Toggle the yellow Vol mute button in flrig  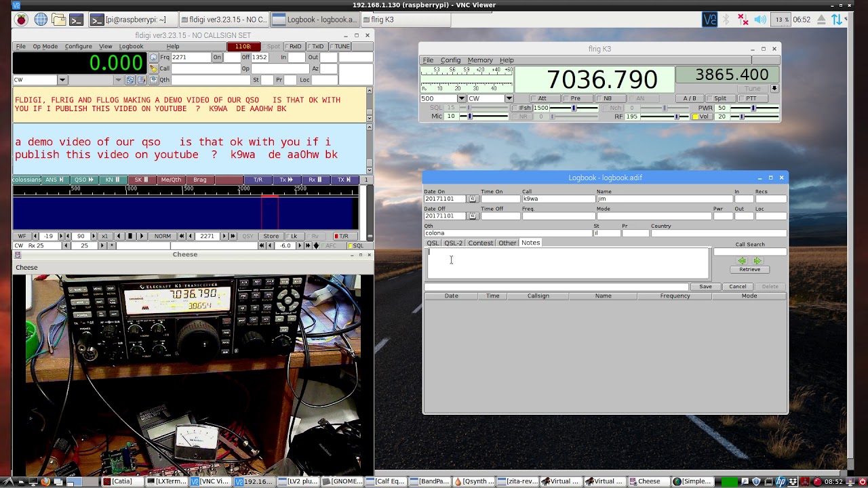point(701,117)
